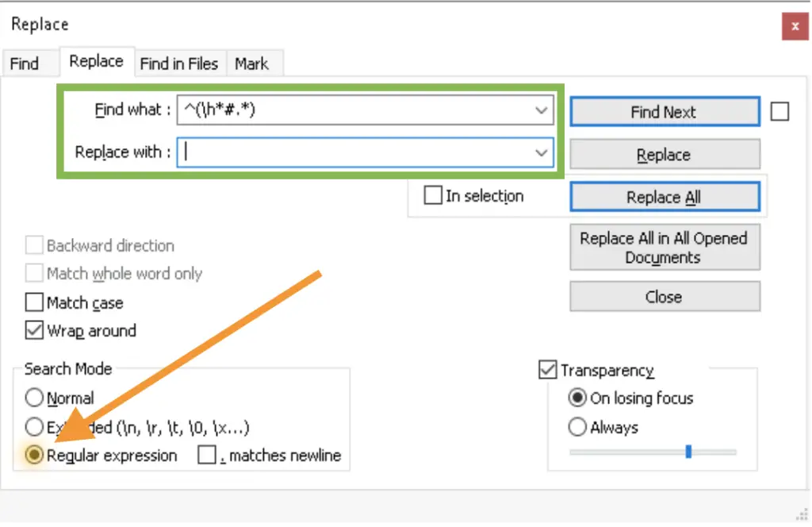812x527 pixels.
Task: Close the Replace dialog with the Close button
Action: tap(665, 296)
